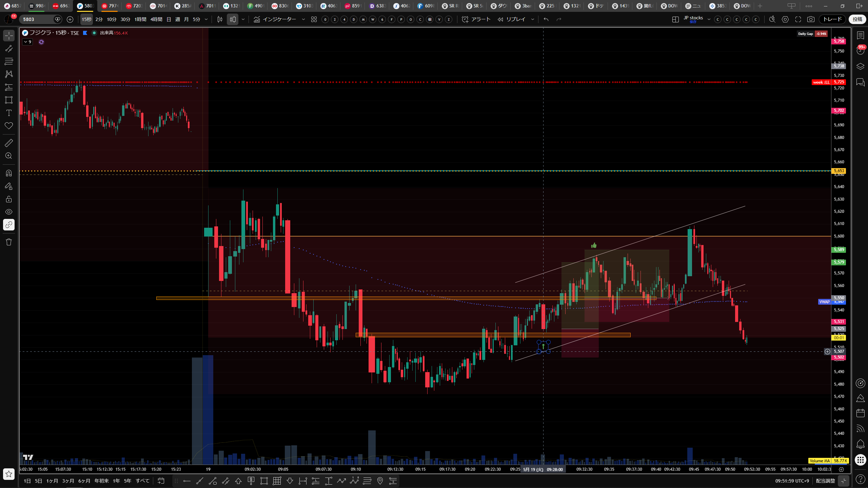Select the 15秒 time interval
The width and height of the screenshot is (868, 488).
(86, 19)
